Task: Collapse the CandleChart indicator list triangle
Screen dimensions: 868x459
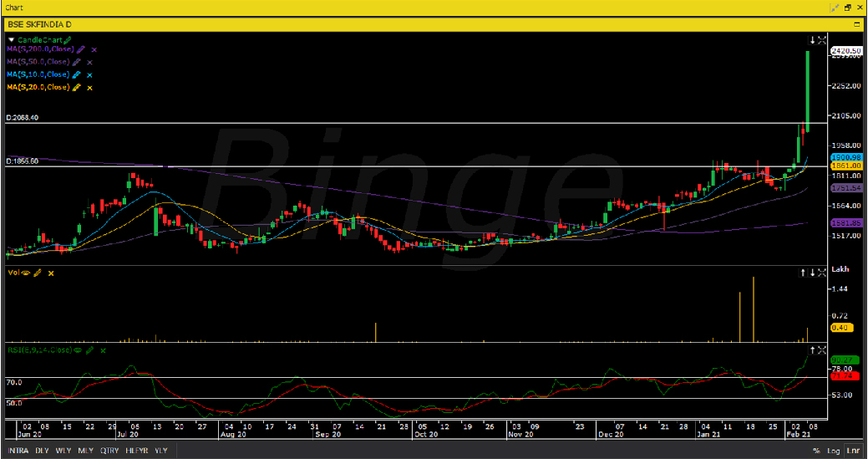Action: (11, 40)
